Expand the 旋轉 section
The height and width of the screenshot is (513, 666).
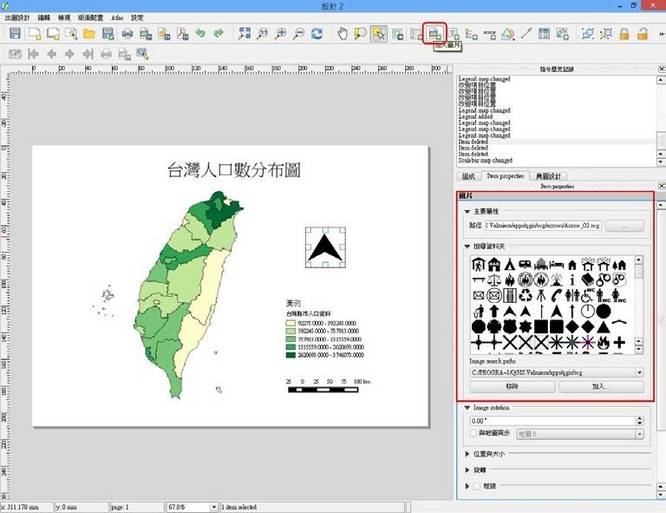pyautogui.click(x=467, y=470)
